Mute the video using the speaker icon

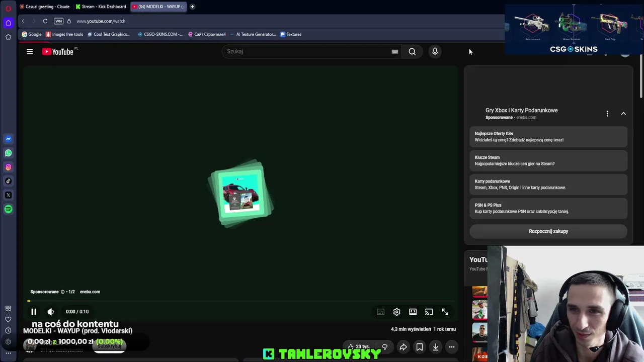[x=50, y=312]
